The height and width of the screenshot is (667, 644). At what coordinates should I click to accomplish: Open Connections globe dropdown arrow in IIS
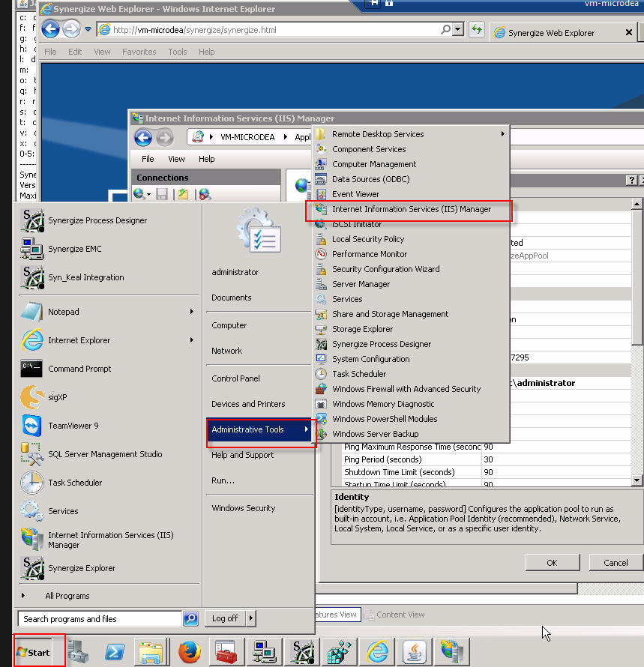148,195
